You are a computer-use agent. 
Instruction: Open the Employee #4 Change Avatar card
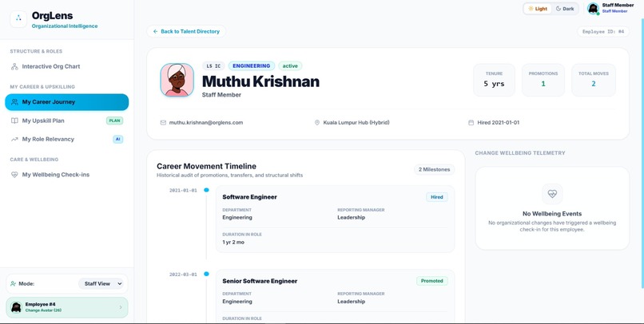[x=67, y=307]
